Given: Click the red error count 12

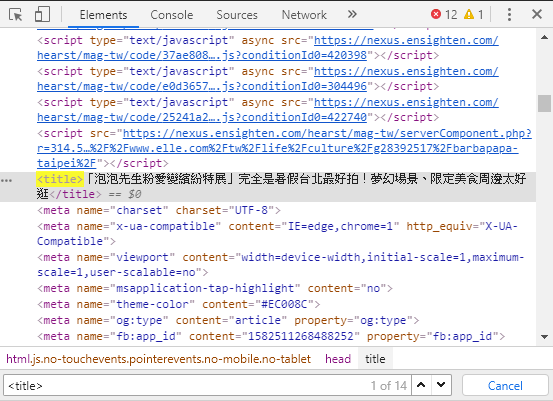Looking at the screenshot, I should [x=444, y=14].
